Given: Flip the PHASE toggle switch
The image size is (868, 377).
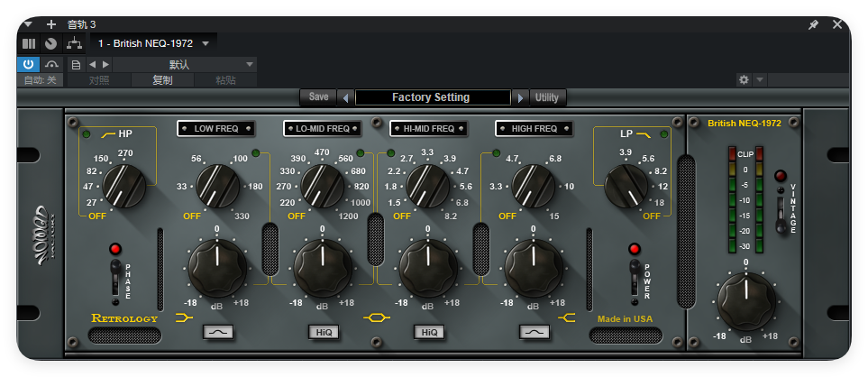Looking at the screenshot, I should 115,276.
